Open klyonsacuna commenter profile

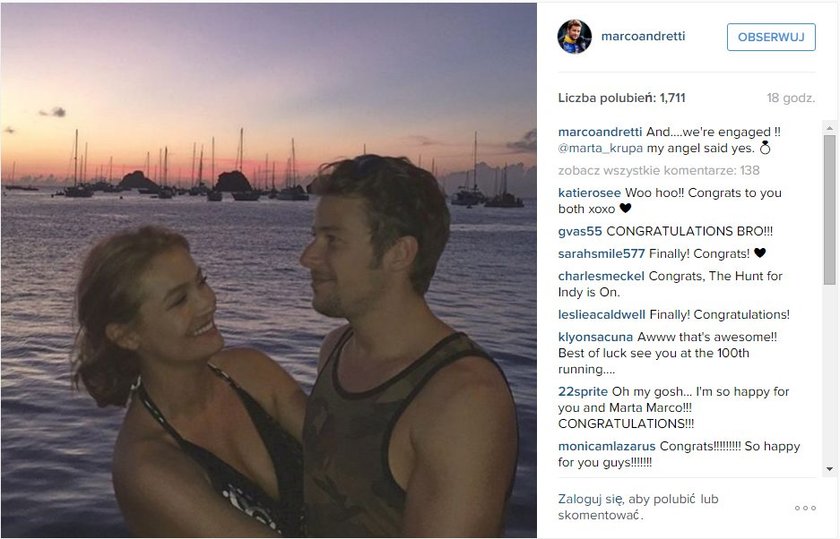pyautogui.click(x=595, y=338)
